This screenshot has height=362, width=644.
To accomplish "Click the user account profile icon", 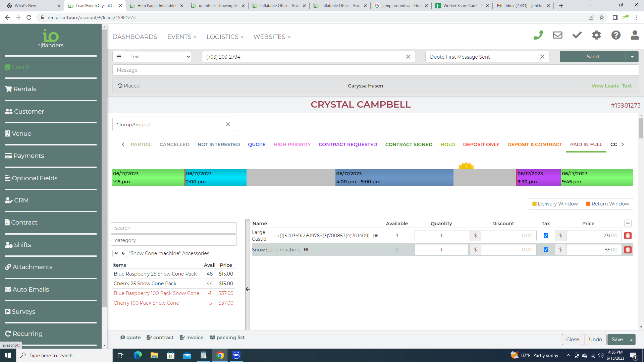I will coord(635,35).
